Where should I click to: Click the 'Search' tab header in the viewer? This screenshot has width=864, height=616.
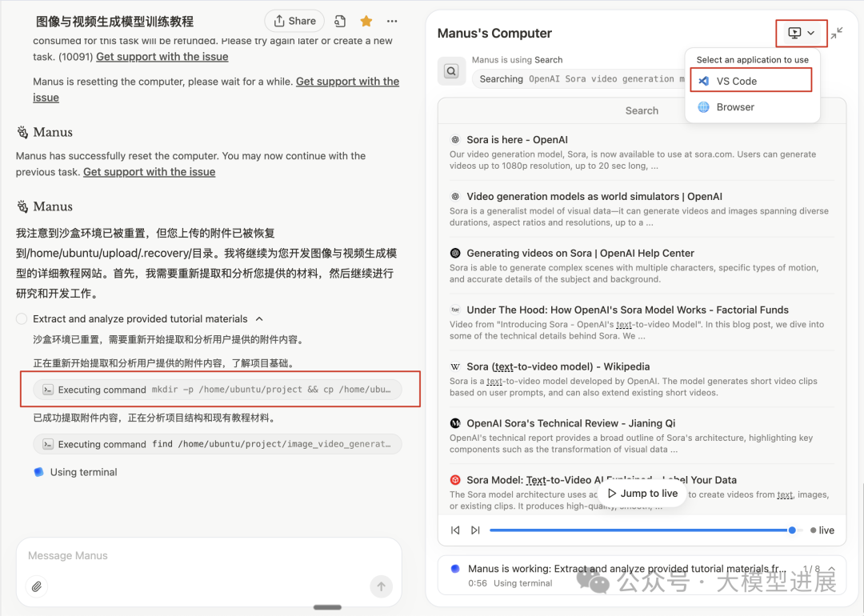pos(642,110)
